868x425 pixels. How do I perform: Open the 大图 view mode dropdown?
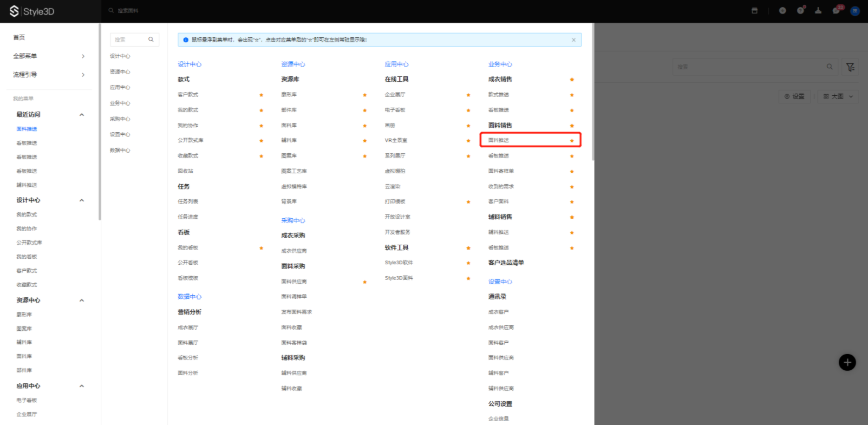(838, 96)
